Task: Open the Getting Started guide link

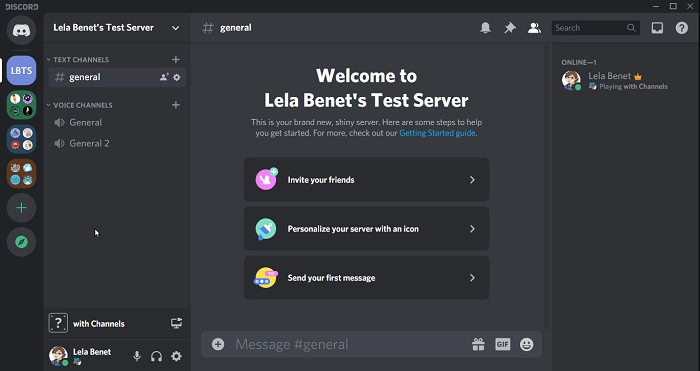Action: tap(437, 133)
